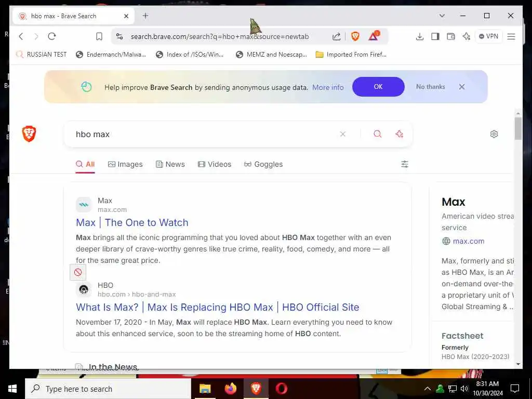Click the hbo.com › hbo-and-max breadcrumb
The height and width of the screenshot is (399, 532).
point(137,294)
